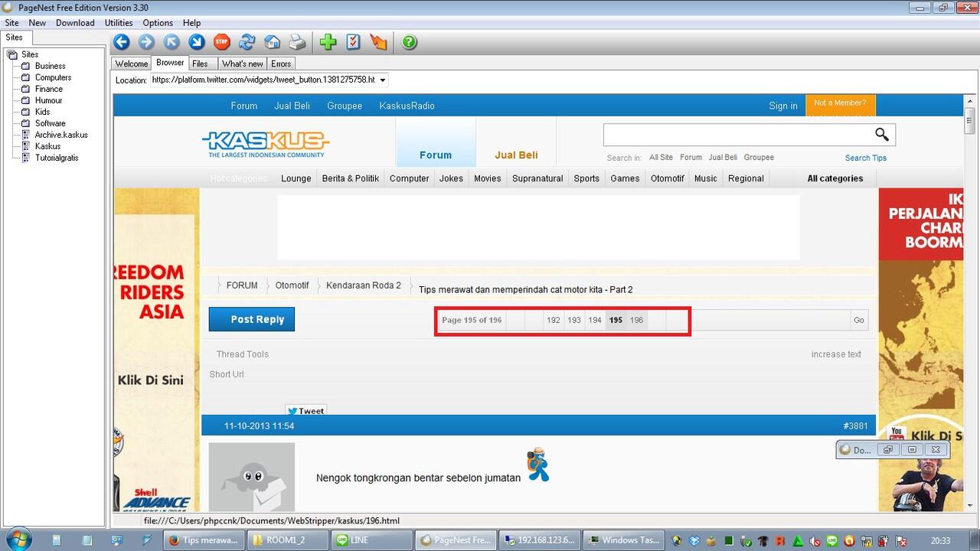Select the Finance folder in Sites tree

coord(49,89)
